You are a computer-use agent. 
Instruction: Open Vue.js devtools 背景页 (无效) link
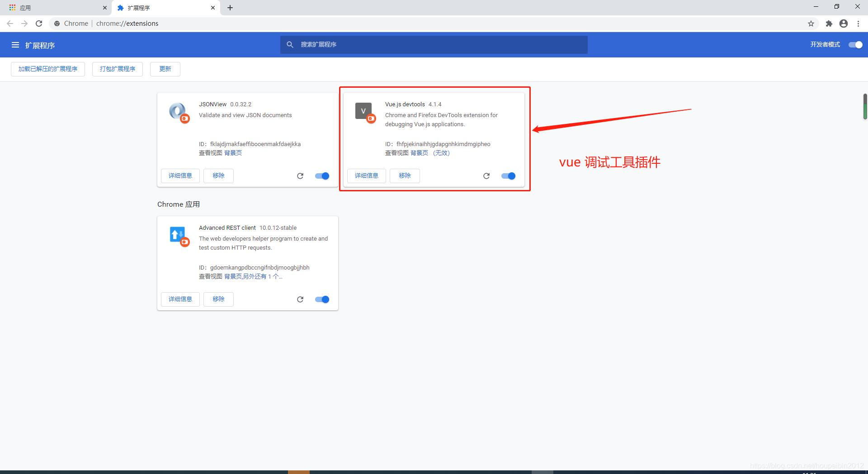tap(430, 153)
